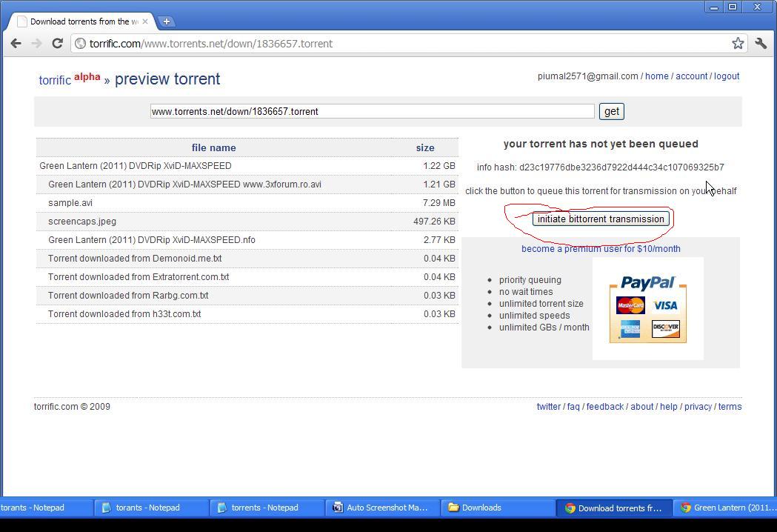Click the size column header
Screen dimensions: 777x532
coord(425,147)
